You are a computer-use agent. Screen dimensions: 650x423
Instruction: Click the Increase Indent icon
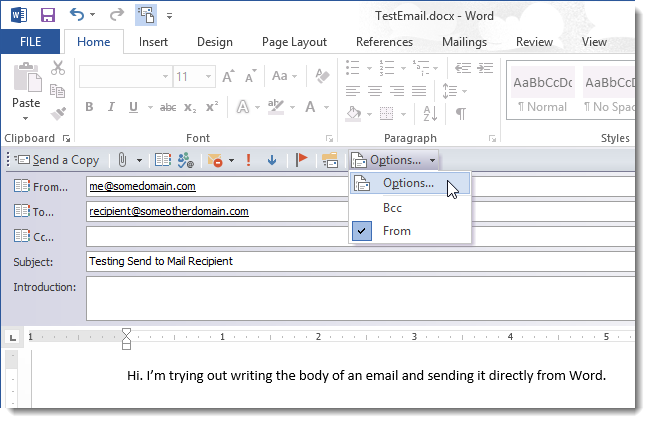(x=485, y=68)
